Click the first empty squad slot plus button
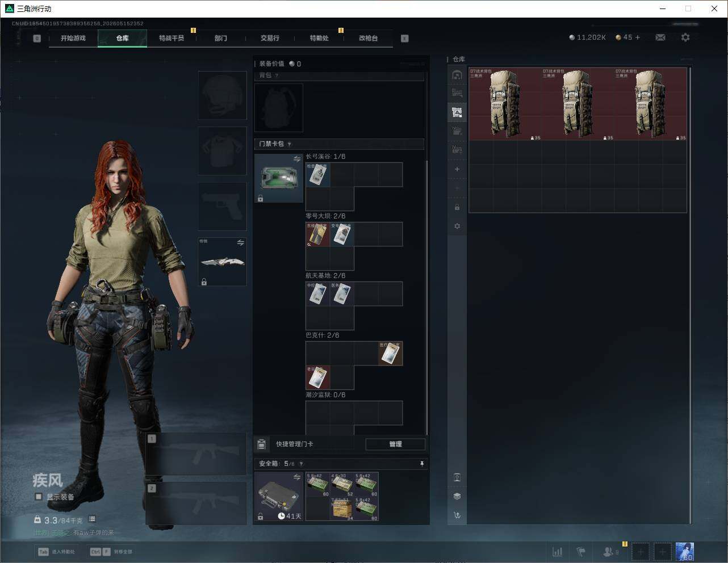This screenshot has width=728, height=563. tap(641, 552)
